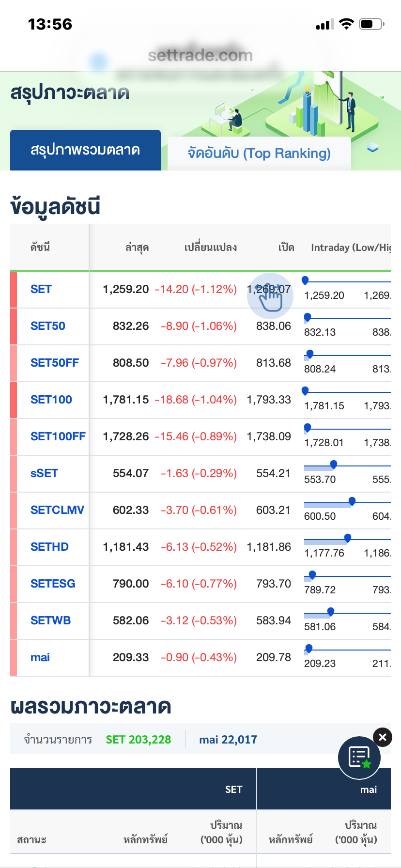This screenshot has width=401, height=868.
Task: Tap the ล่าสุด column header
Action: [137, 248]
